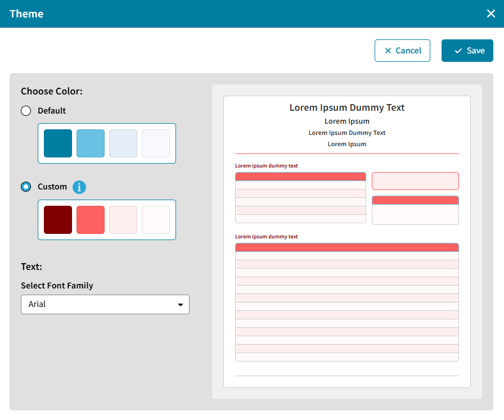Image resolution: width=504 pixels, height=420 pixels.
Task: Select the Custom color radio button
Action: pos(26,187)
